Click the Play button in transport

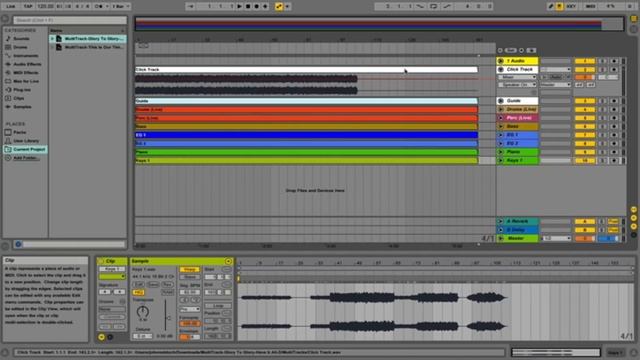pyautogui.click(x=240, y=7)
